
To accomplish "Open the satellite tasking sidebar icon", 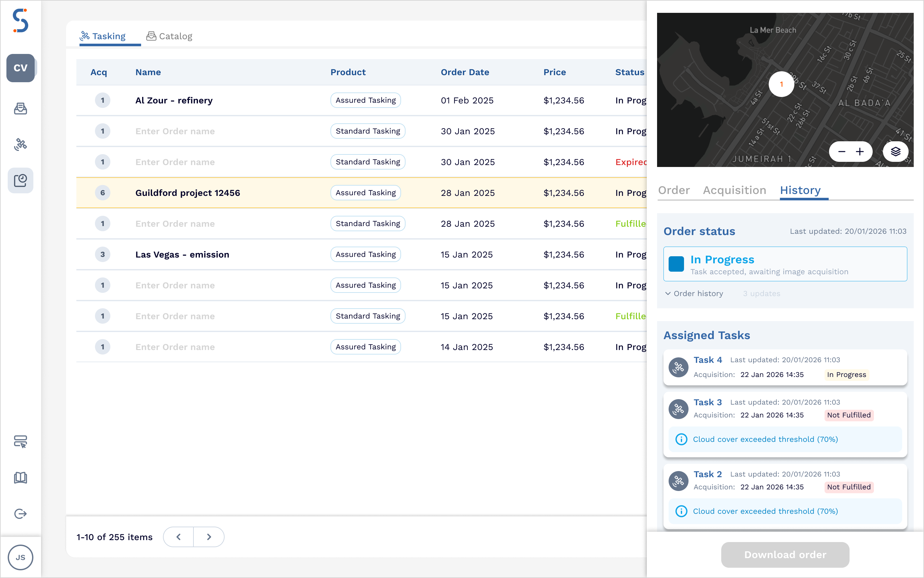I will pos(20,144).
